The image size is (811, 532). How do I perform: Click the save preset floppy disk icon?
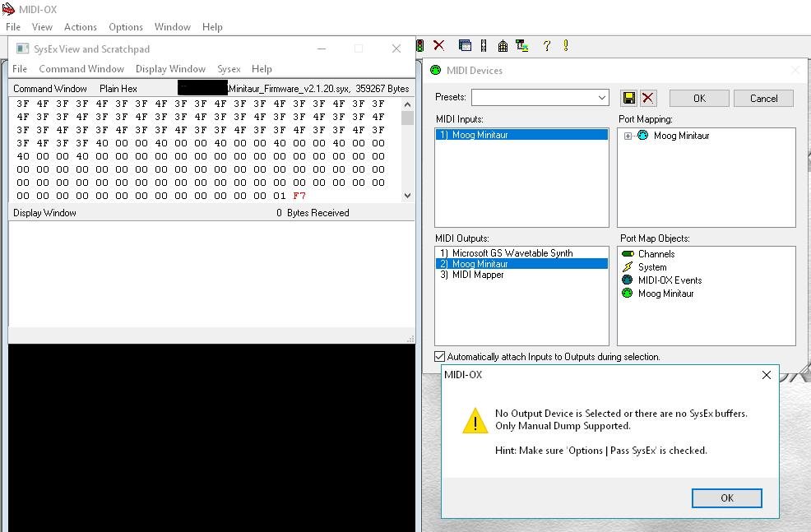click(x=628, y=98)
